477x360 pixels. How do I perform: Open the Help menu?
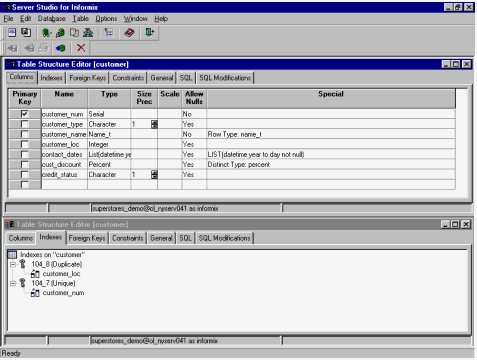pyautogui.click(x=161, y=19)
